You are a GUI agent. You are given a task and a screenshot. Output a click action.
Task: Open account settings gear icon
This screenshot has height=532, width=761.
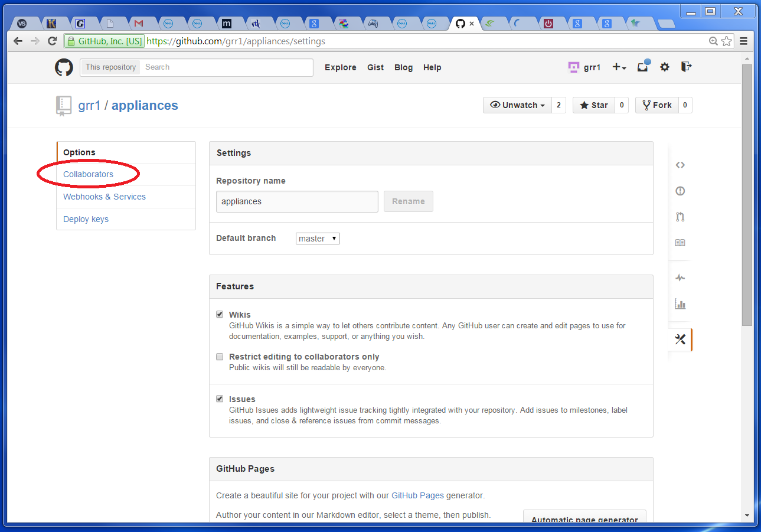click(x=665, y=67)
